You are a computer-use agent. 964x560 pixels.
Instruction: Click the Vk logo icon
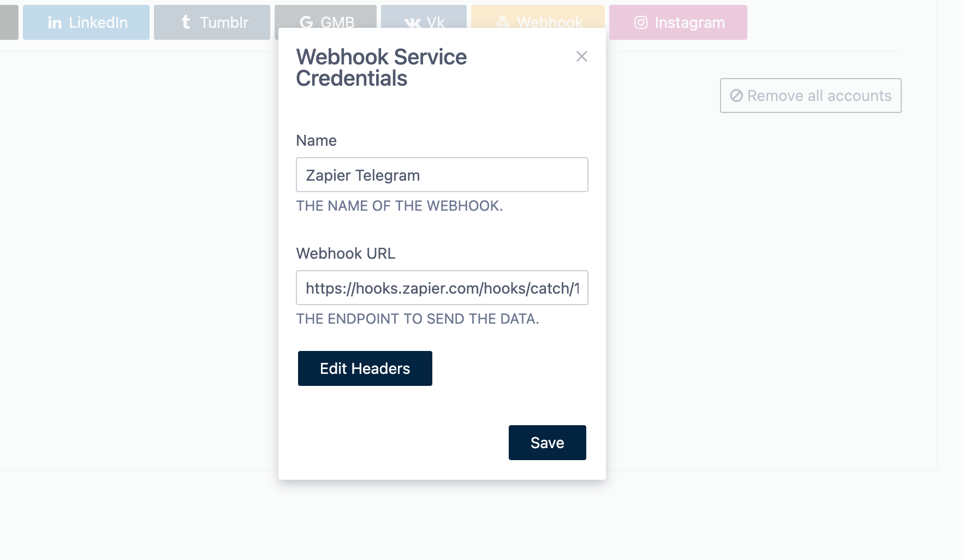pyautogui.click(x=413, y=23)
